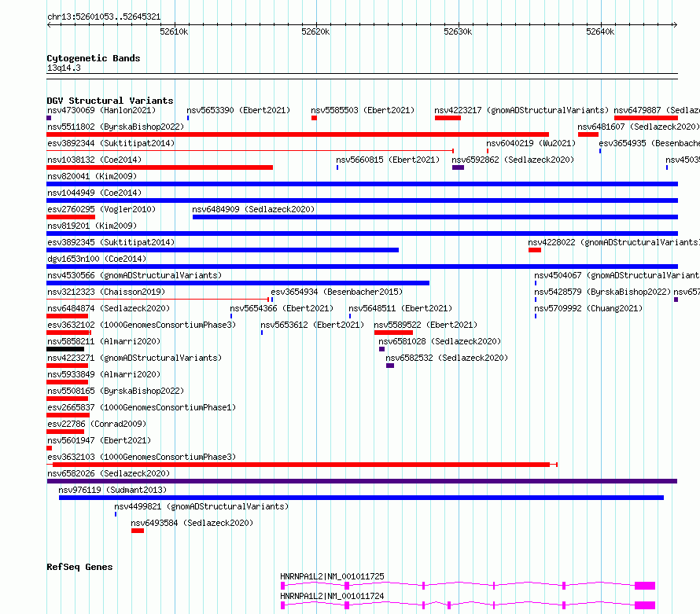This screenshot has width=700, height=614.
Task: Click the nsv5709992 (Chuang2021) label
Action: tap(588, 308)
